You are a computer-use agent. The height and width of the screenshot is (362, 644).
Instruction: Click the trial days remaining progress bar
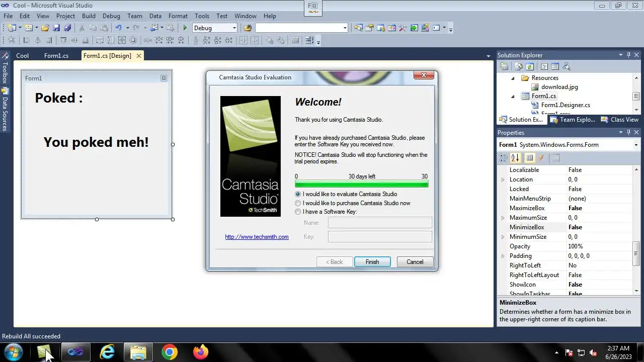point(362,184)
